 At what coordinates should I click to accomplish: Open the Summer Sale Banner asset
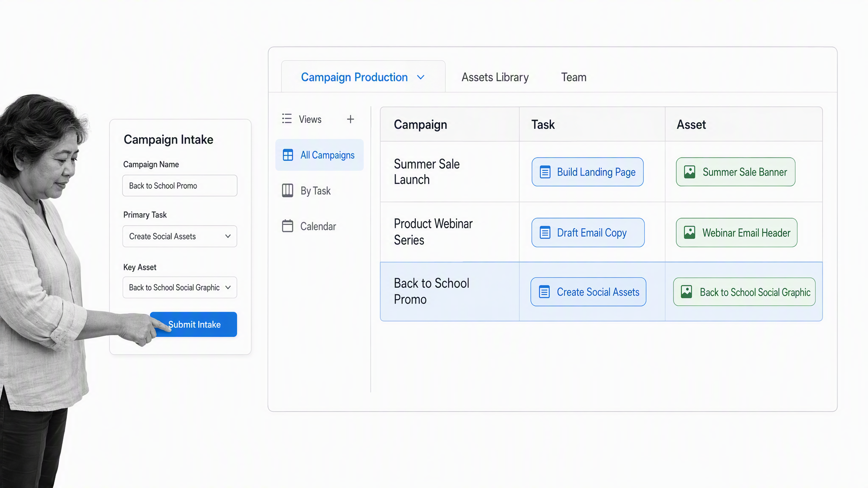[736, 172]
